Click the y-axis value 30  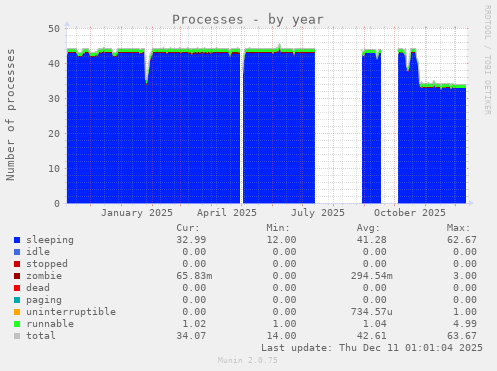coord(54,99)
